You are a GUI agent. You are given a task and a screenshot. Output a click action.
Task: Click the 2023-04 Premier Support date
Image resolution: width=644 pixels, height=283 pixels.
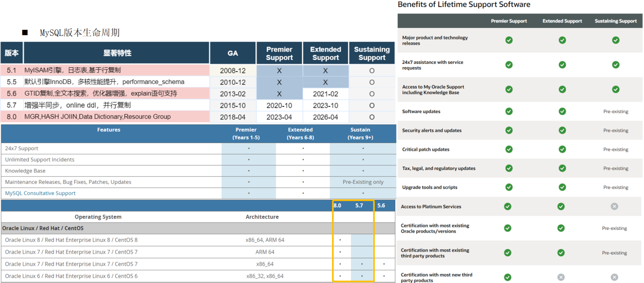pos(279,117)
